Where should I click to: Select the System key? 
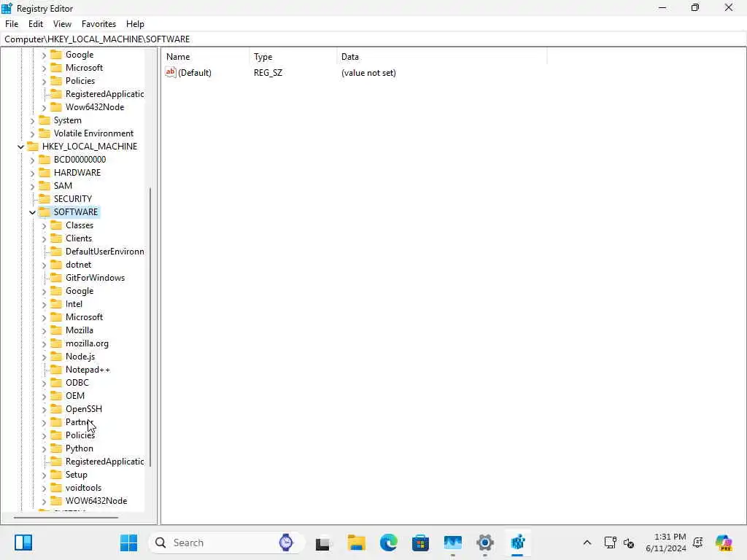pos(67,120)
